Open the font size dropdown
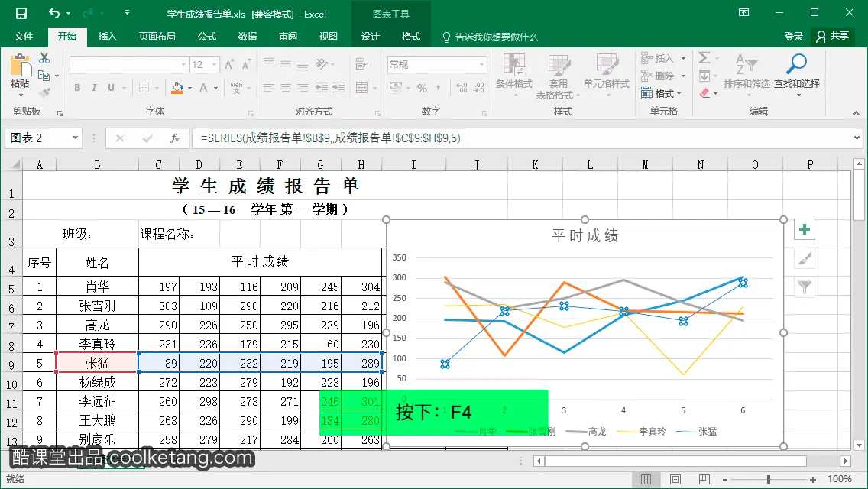Viewport: 868px width, 489px height. pyautogui.click(x=215, y=65)
